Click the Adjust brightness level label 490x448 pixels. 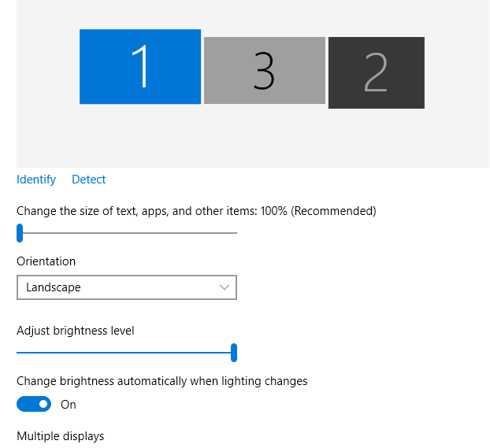tap(76, 331)
